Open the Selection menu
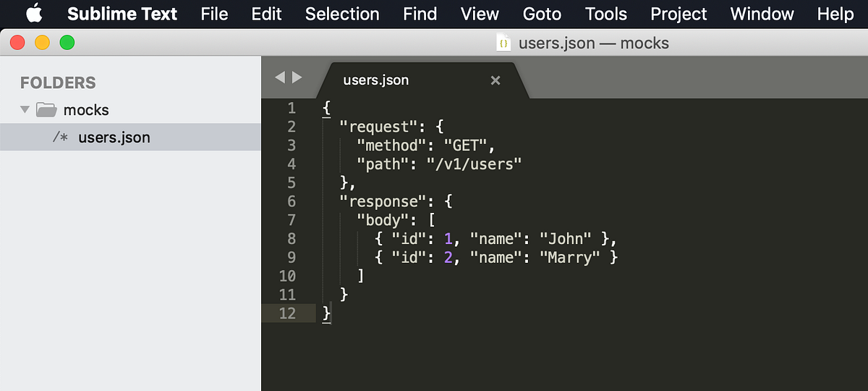The width and height of the screenshot is (868, 391). (342, 14)
